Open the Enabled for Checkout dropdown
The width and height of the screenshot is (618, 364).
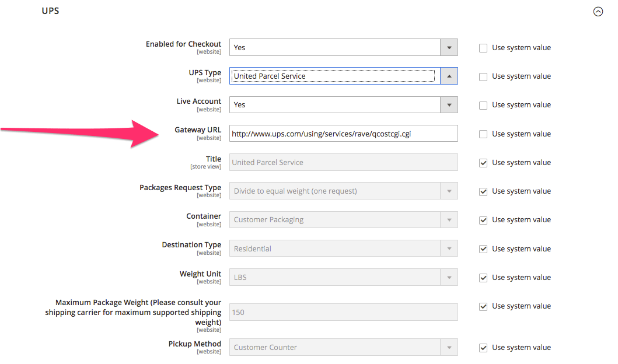[343, 47]
